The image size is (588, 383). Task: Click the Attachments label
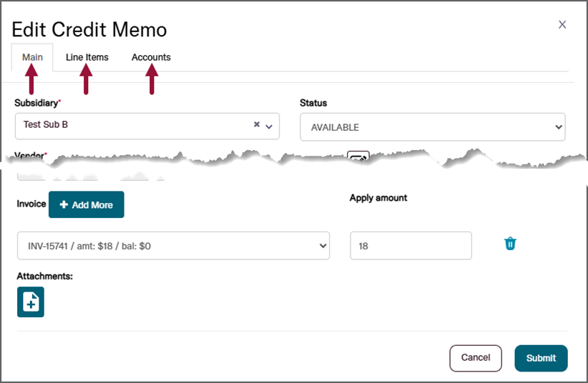[45, 276]
